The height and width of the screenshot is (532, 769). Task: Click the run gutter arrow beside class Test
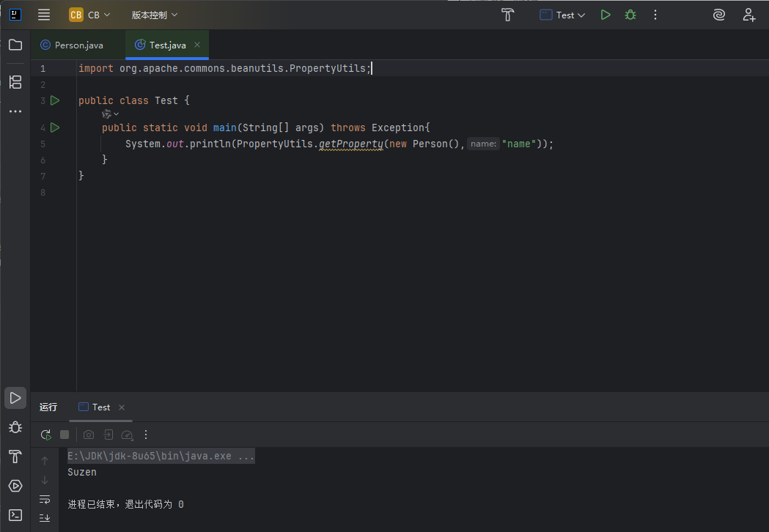pos(55,100)
